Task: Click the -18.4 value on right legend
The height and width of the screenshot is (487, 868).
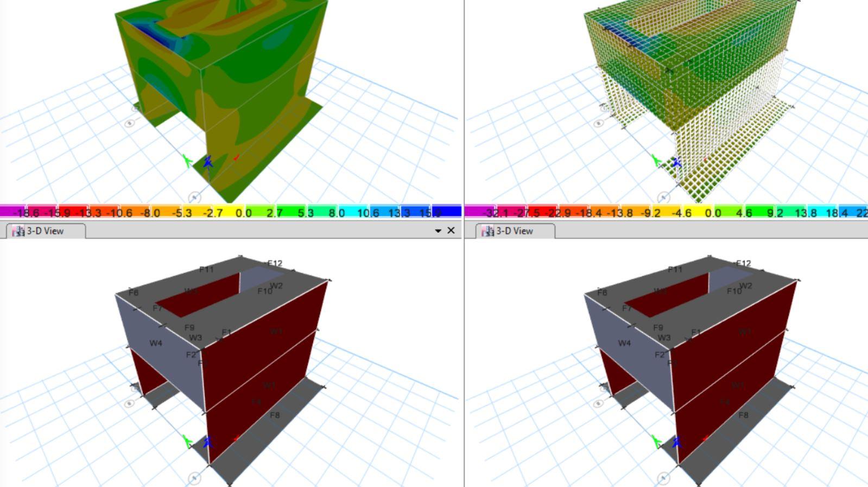Action: pos(588,213)
